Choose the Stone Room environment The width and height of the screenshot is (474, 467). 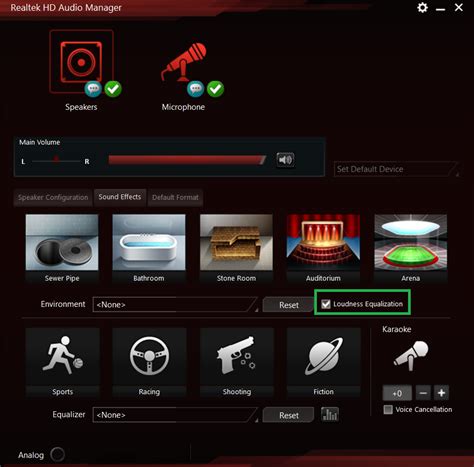pyautogui.click(x=236, y=248)
